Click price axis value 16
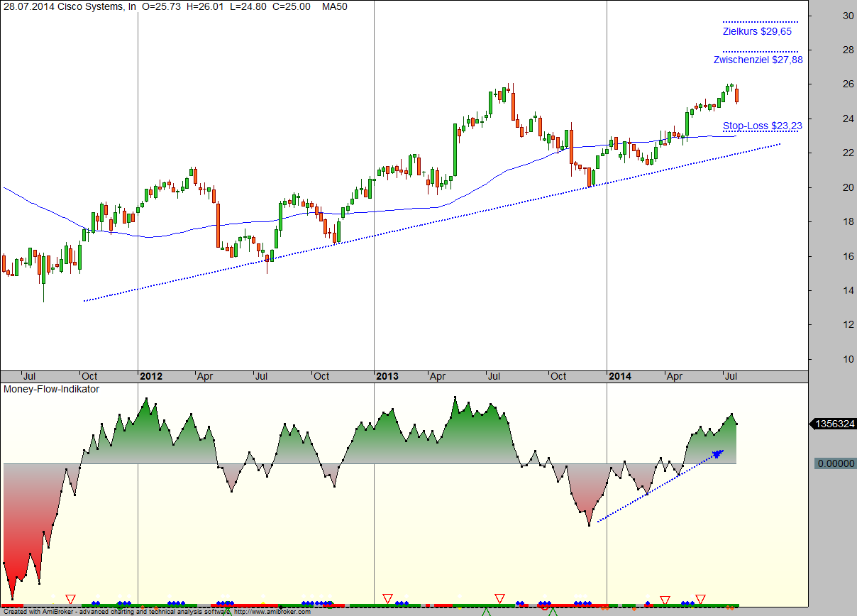 (848, 255)
